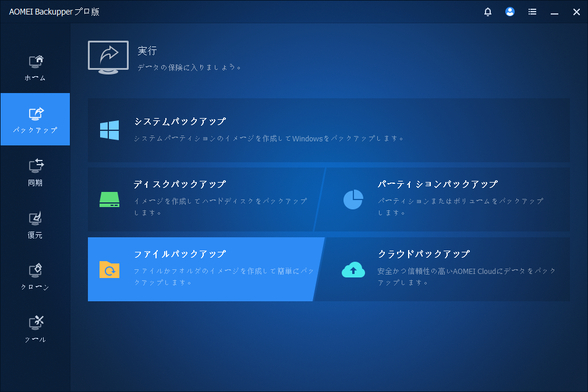Screen dimensions: 588x392
Task: Go to ホーム home icon in sidebar
Action: (x=36, y=62)
